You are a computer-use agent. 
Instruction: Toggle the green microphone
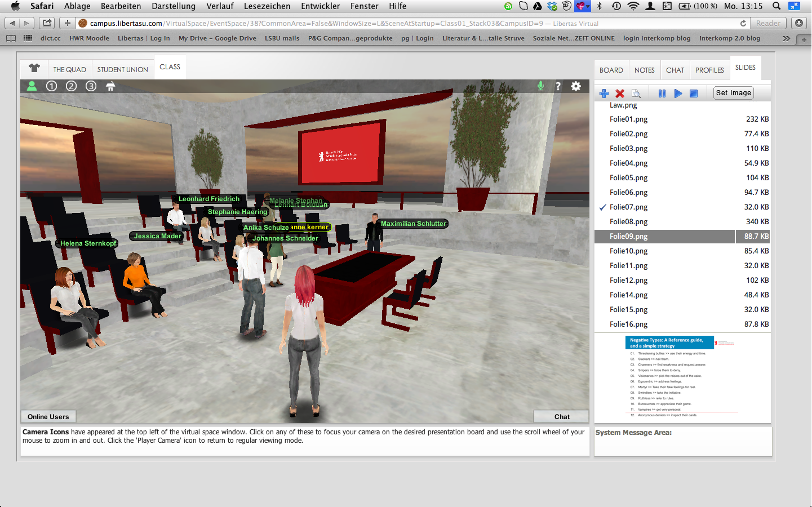pyautogui.click(x=540, y=86)
